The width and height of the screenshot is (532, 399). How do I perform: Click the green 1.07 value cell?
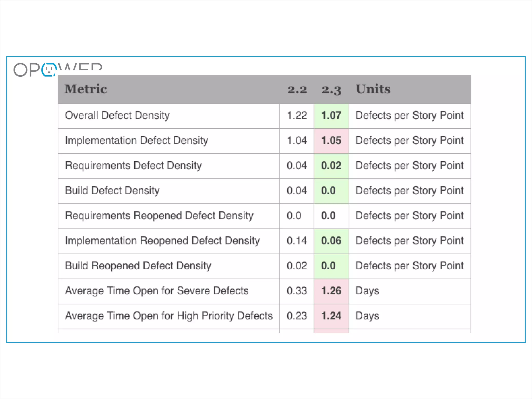(x=331, y=116)
